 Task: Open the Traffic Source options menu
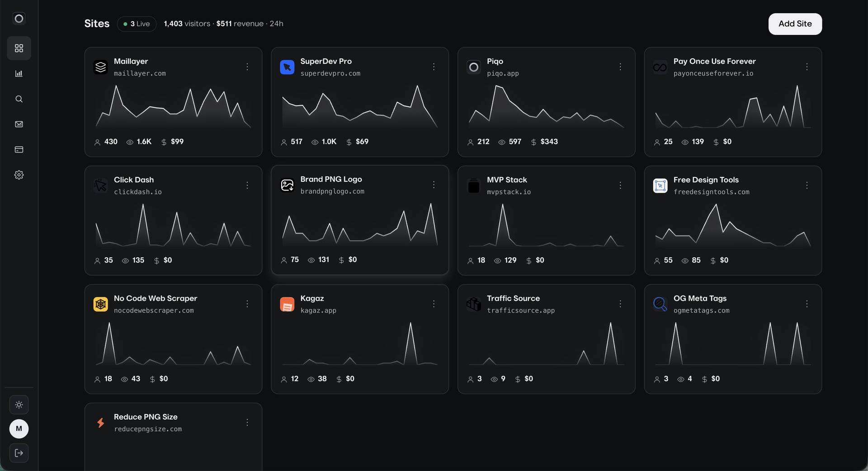620,304
